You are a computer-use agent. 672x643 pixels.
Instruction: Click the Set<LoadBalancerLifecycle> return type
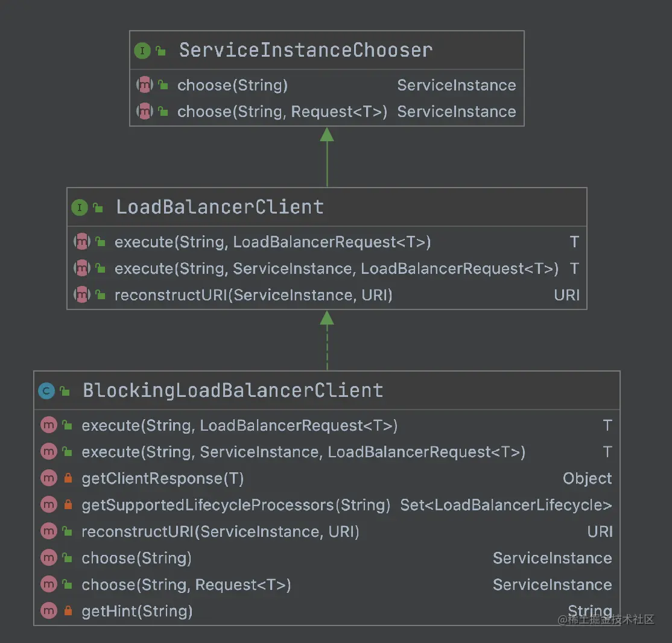click(506, 505)
